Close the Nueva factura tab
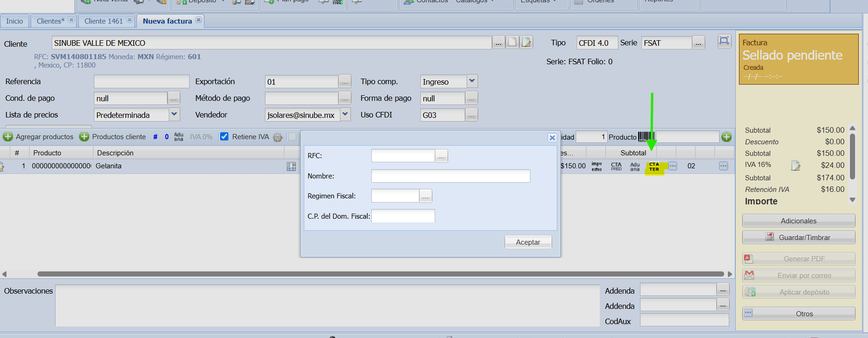This screenshot has height=338, width=868. coord(198,20)
